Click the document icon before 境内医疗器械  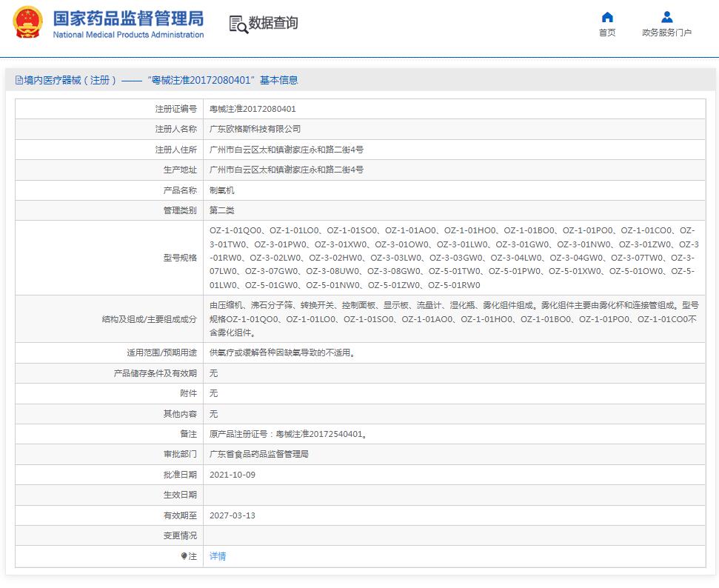point(19,80)
